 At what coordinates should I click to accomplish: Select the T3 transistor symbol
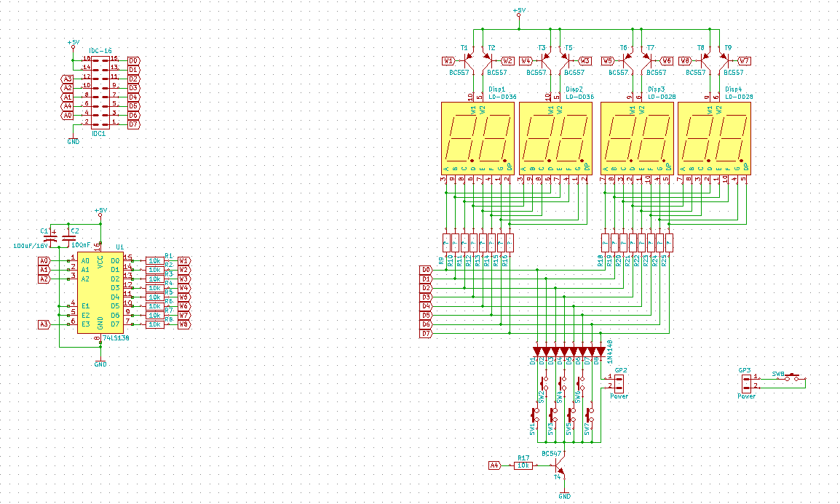(546, 60)
